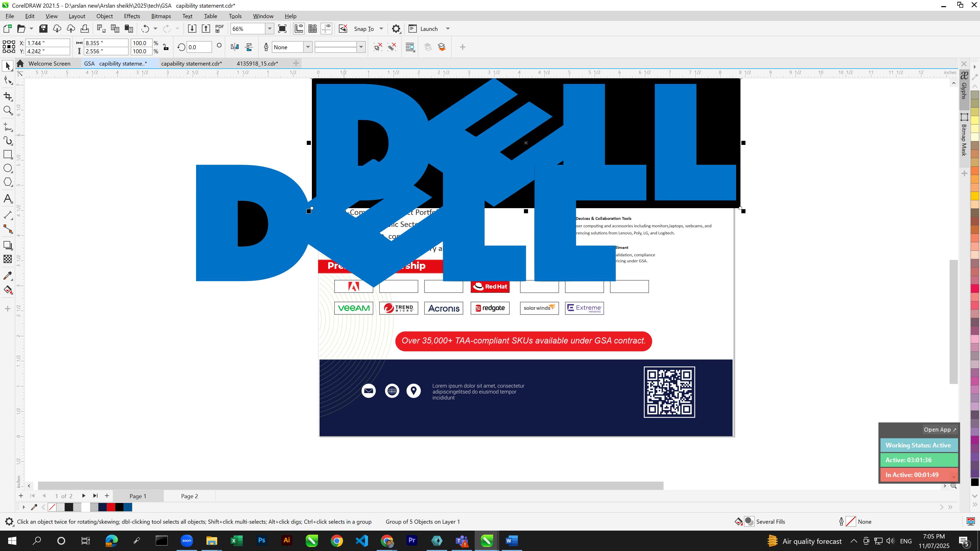Create a new document
Screen dimensions: 980x551
(x=8, y=29)
